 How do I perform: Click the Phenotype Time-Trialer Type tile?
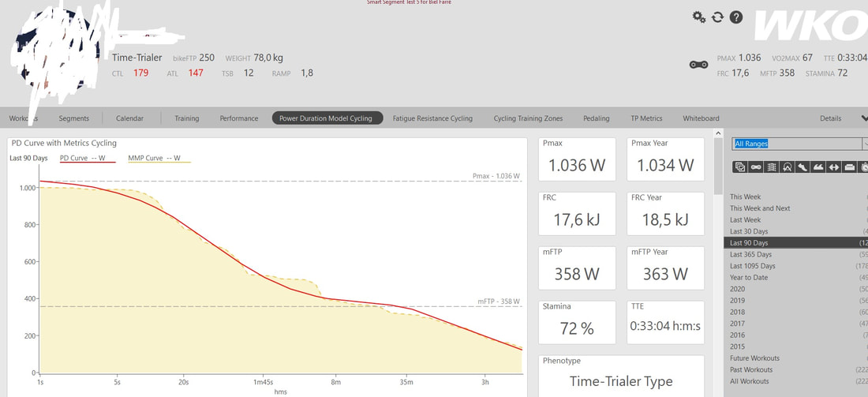(621, 376)
